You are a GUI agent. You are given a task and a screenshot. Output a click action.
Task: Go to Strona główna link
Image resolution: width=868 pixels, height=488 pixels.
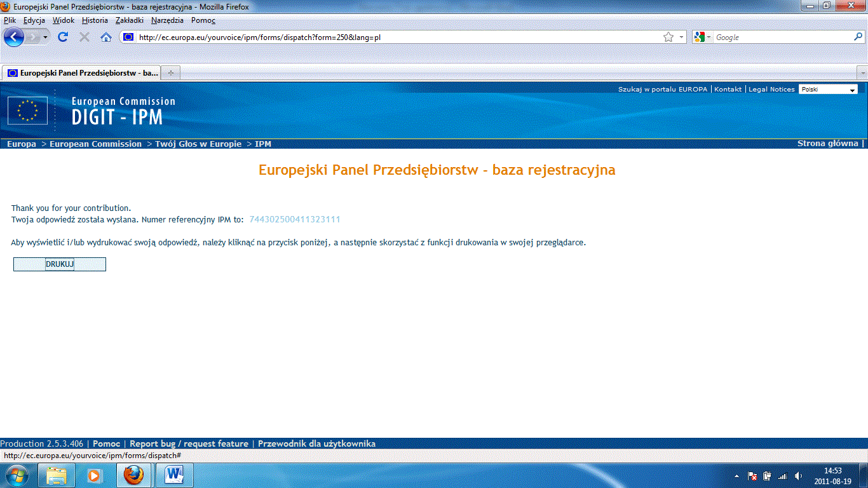[x=827, y=144]
